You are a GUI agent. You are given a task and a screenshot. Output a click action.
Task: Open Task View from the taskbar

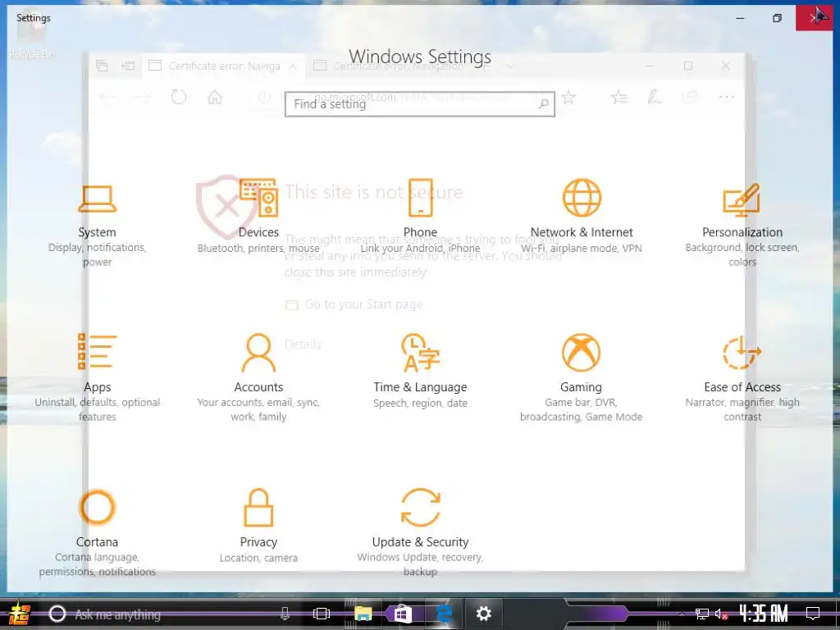point(322,614)
